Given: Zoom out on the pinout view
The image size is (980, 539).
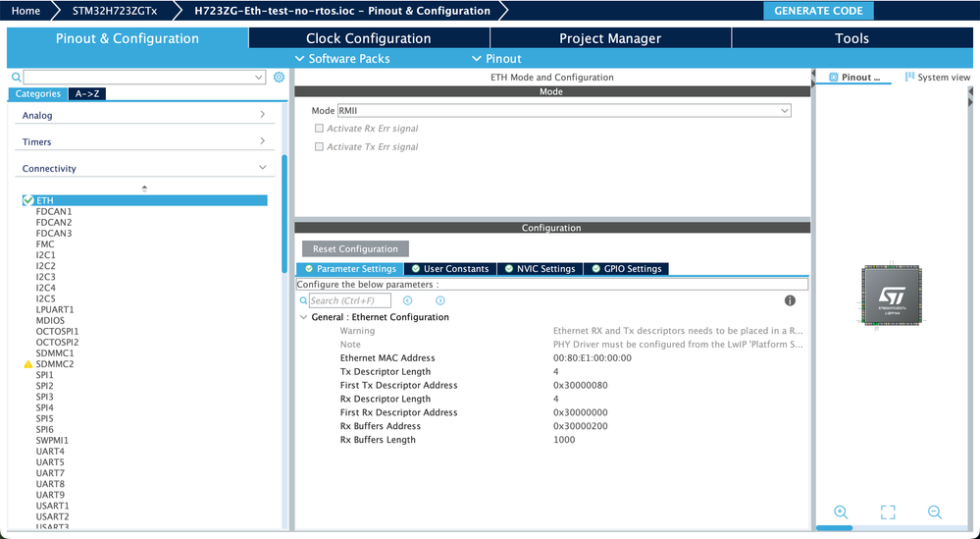Looking at the screenshot, I should [x=934, y=512].
